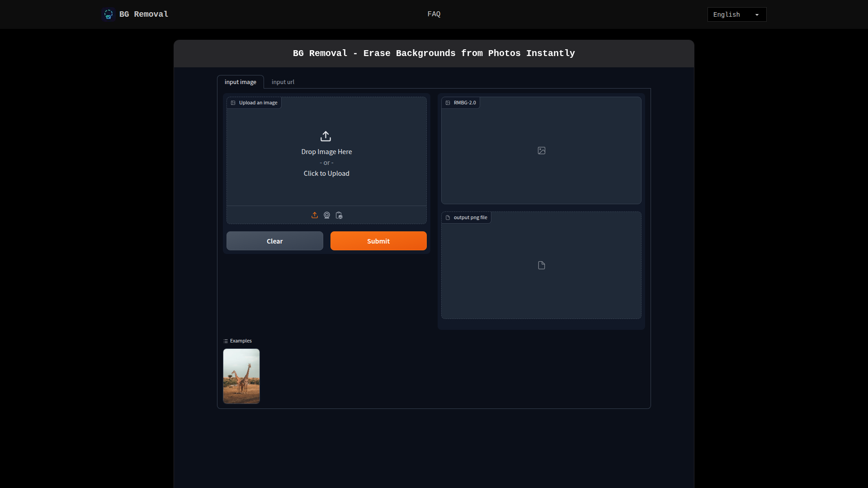
Task: Paste image from clipboard icon
Action: [x=339, y=215]
